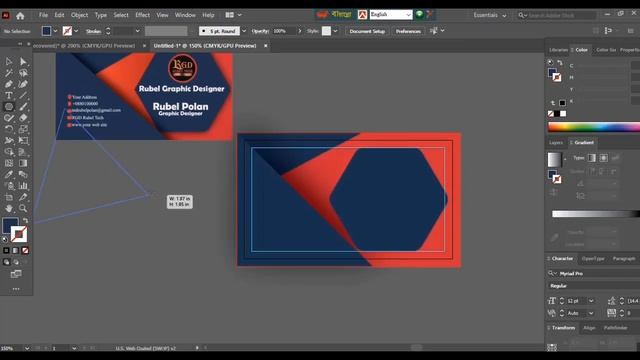Image resolution: width=640 pixels, height=360 pixels.
Task: Switch to the Layers panel tab
Action: click(x=556, y=142)
